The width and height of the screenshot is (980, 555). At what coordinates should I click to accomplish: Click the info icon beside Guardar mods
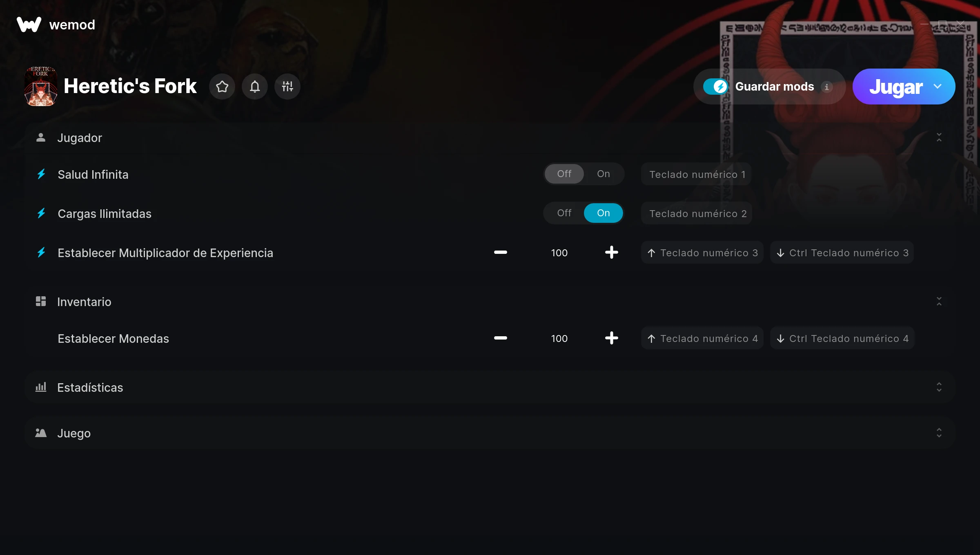[x=827, y=87]
